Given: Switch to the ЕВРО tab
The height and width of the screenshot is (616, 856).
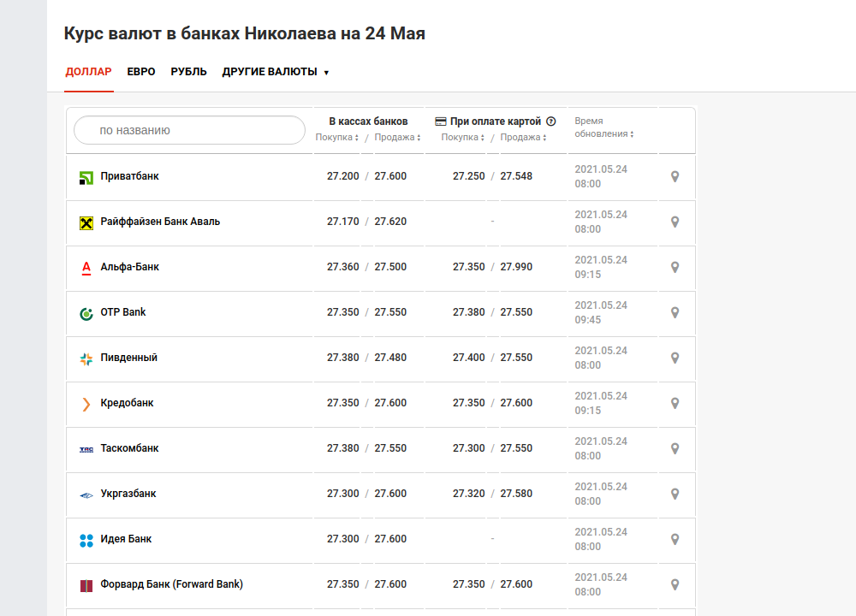Looking at the screenshot, I should point(141,72).
